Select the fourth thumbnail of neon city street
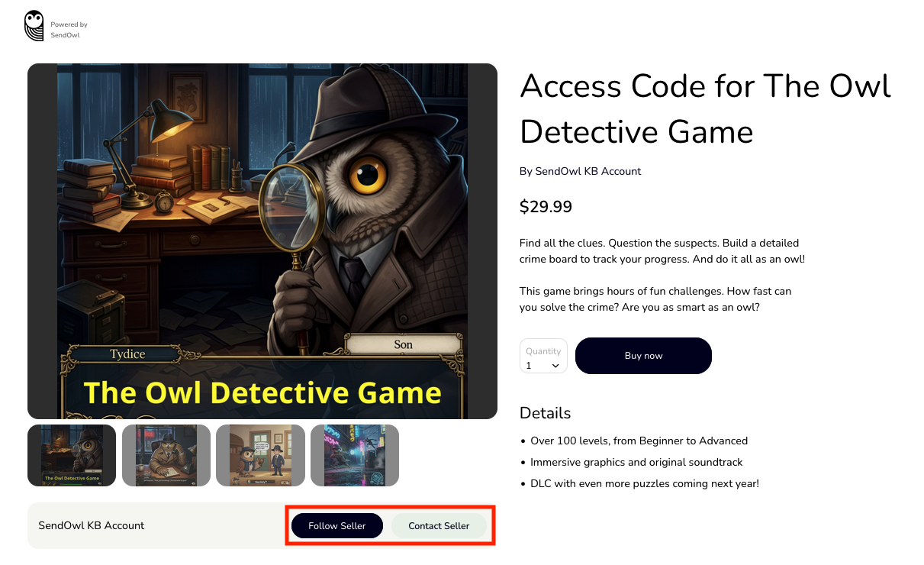The image size is (924, 565). (x=355, y=456)
